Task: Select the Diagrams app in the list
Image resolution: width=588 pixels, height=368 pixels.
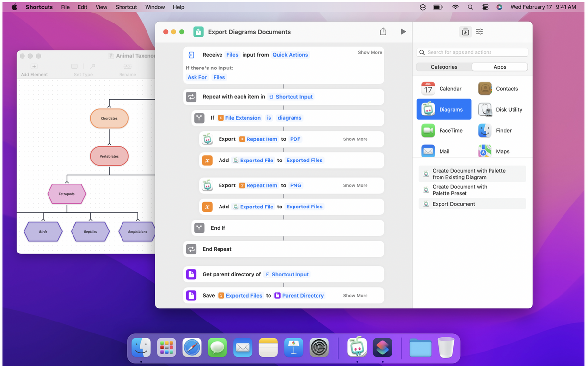Action: coord(444,110)
